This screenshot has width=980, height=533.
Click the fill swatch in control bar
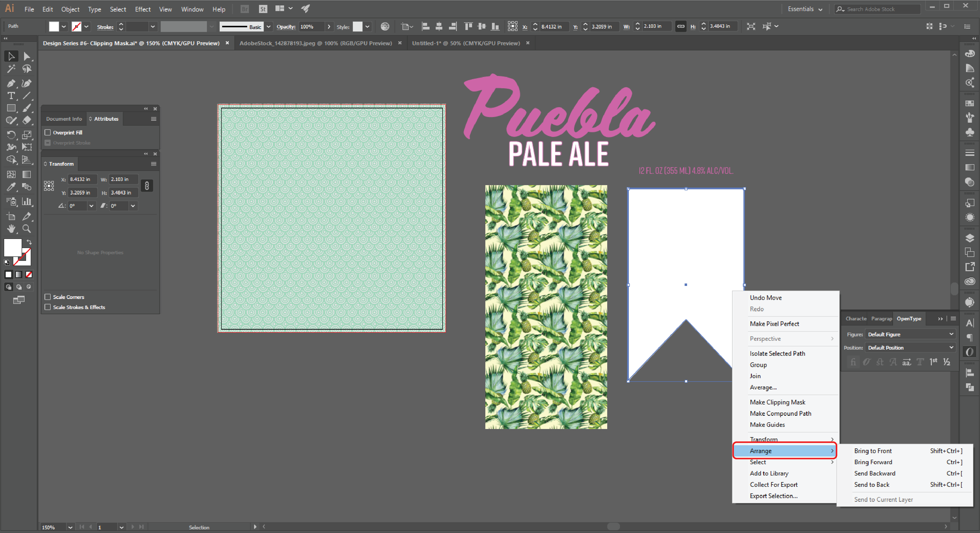click(x=54, y=27)
